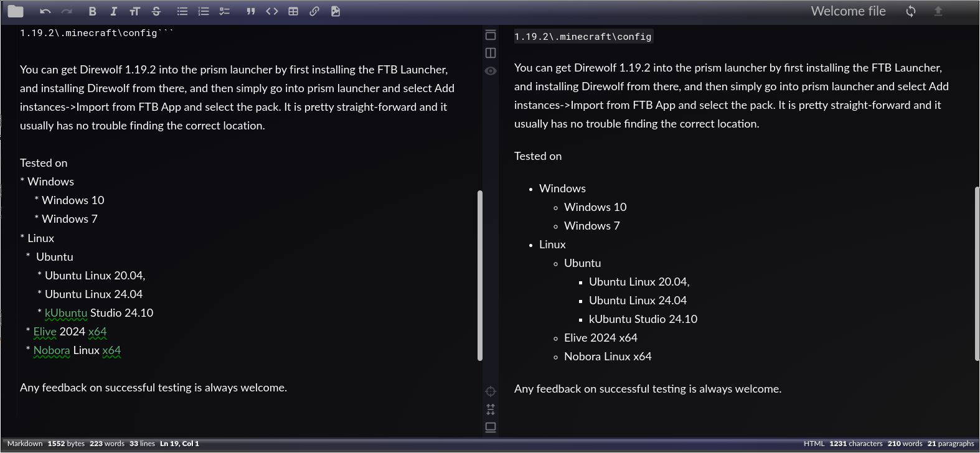Click 'kUbuntu Studio 24.10' bullet in preview
The image size is (980, 453).
pyautogui.click(x=643, y=319)
